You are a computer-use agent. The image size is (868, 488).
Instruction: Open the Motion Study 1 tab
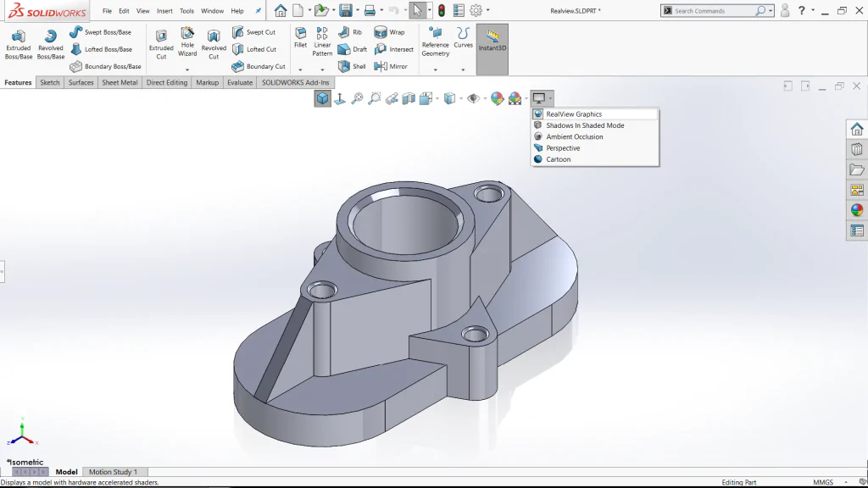[x=113, y=472]
